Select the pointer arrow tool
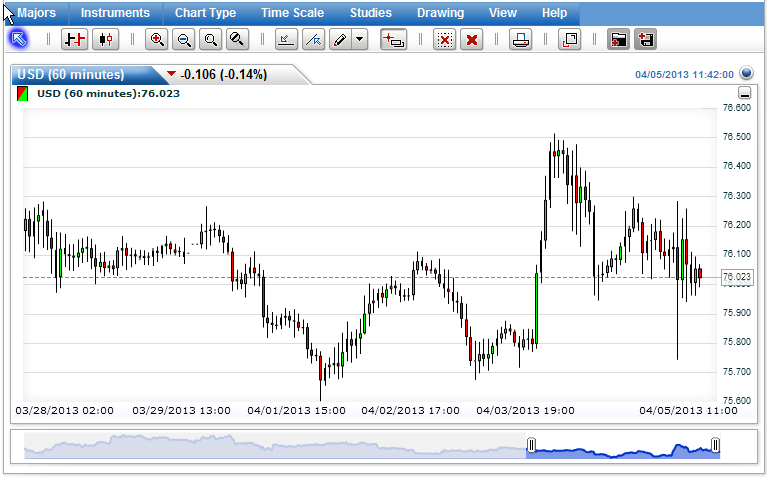Viewport: 775px width, 490px height. (x=18, y=39)
